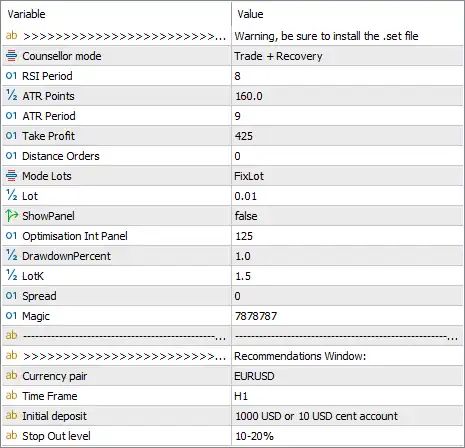Click the integer icon next to RSI Period

tap(11, 76)
